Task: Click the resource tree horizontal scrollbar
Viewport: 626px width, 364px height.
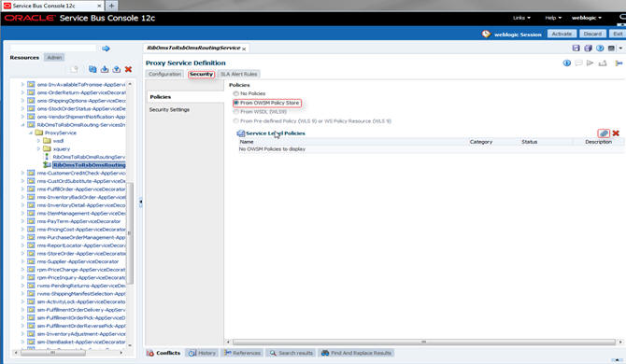Action: [x=53, y=353]
